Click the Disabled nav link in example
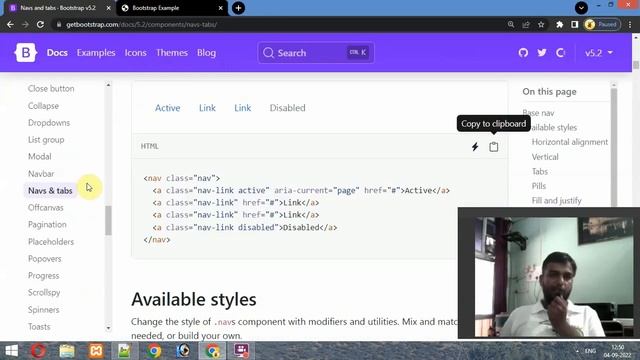This screenshot has height=360, width=640. coord(287,108)
